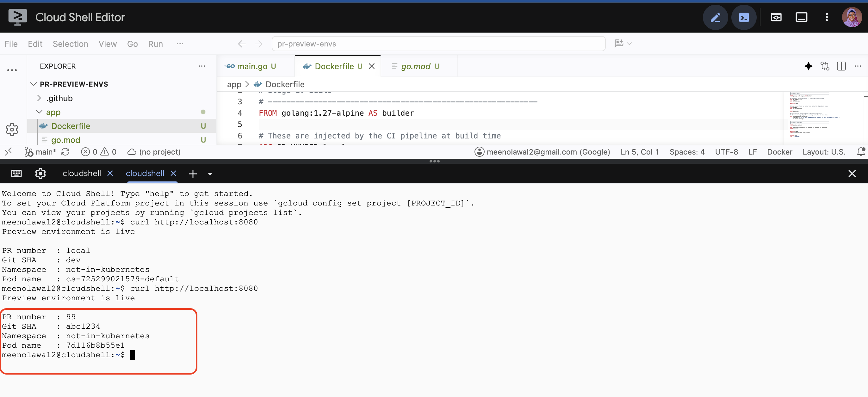Viewport: 868px width, 397px height.
Task: Split the editor to the right
Action: coord(841,66)
